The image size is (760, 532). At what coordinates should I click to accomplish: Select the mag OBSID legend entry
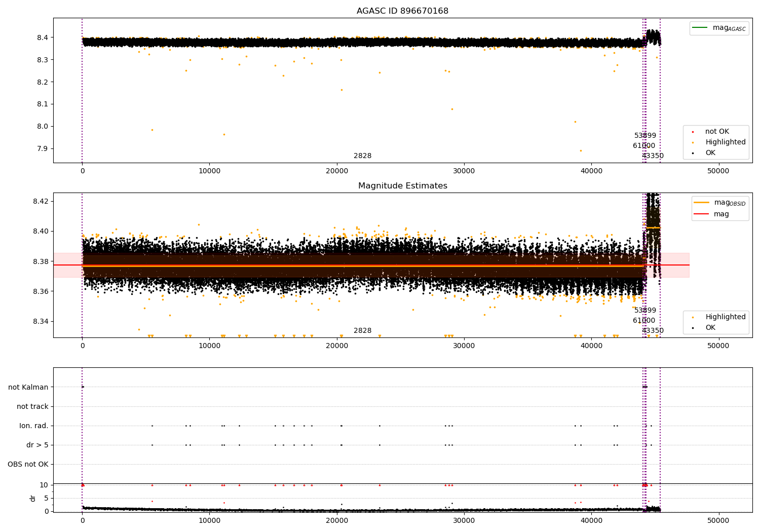720,203
